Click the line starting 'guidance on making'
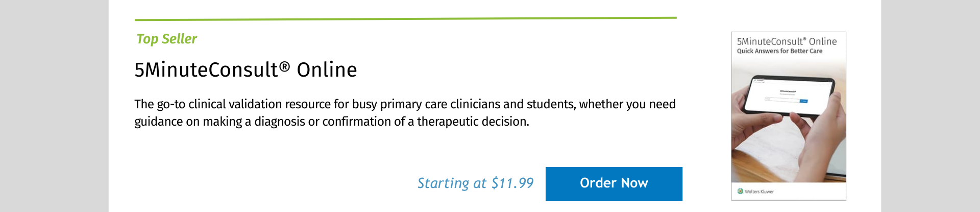This screenshot has width=980, height=212. pos(331,122)
